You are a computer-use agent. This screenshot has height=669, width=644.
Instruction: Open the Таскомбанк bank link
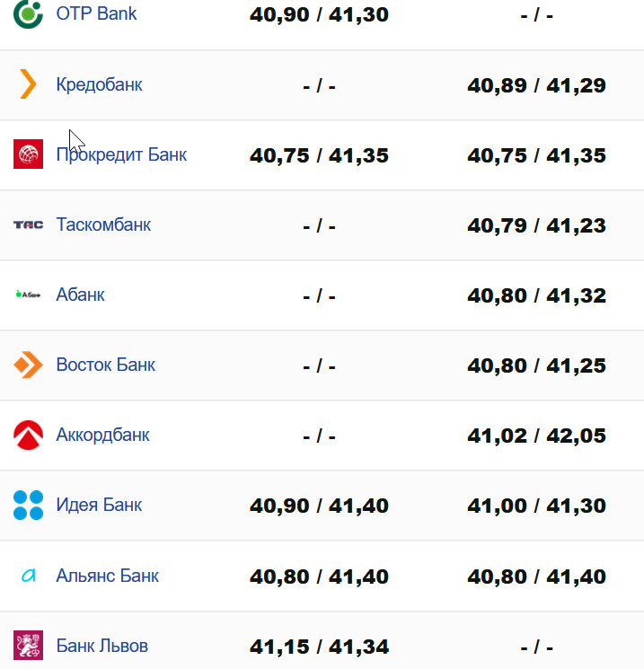[x=103, y=224]
